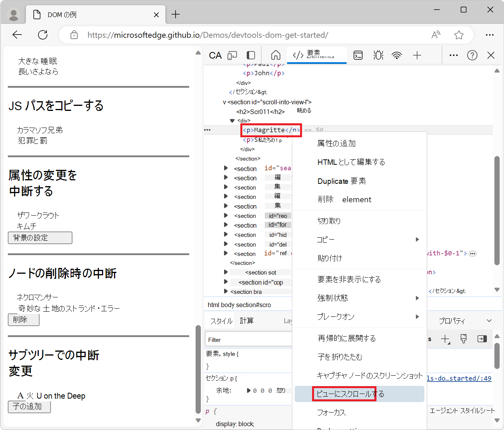This screenshot has height=430, width=504.
Task: Open the 強制状態 submenu arrow
Action: click(418, 298)
